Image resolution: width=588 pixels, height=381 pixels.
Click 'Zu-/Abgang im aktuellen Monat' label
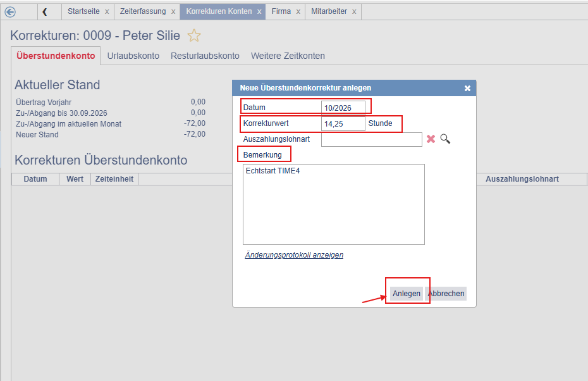69,124
